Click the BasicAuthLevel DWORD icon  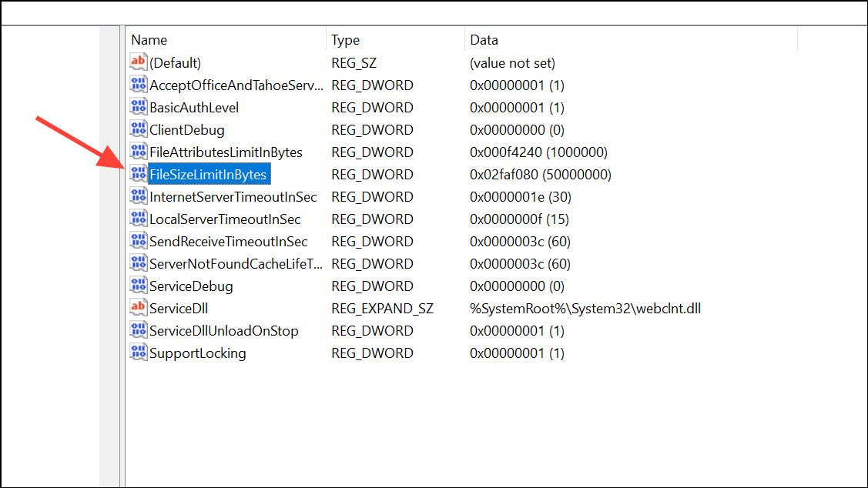tap(139, 108)
